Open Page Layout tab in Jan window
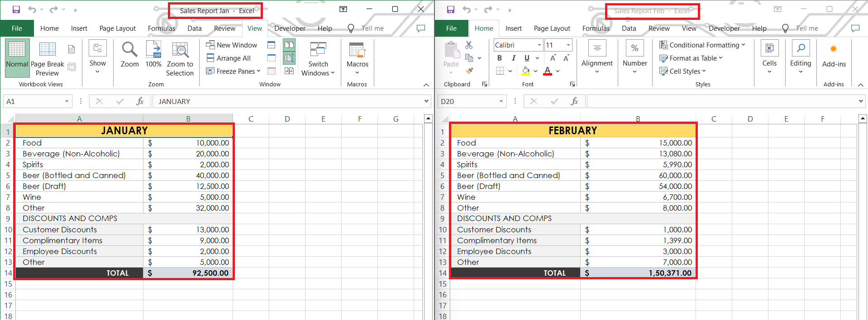The height and width of the screenshot is (320, 868). tap(117, 28)
